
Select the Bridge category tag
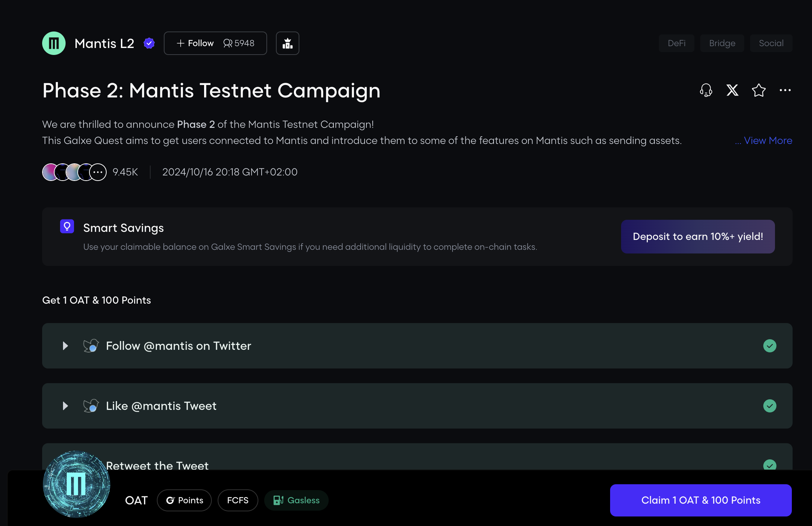click(722, 43)
